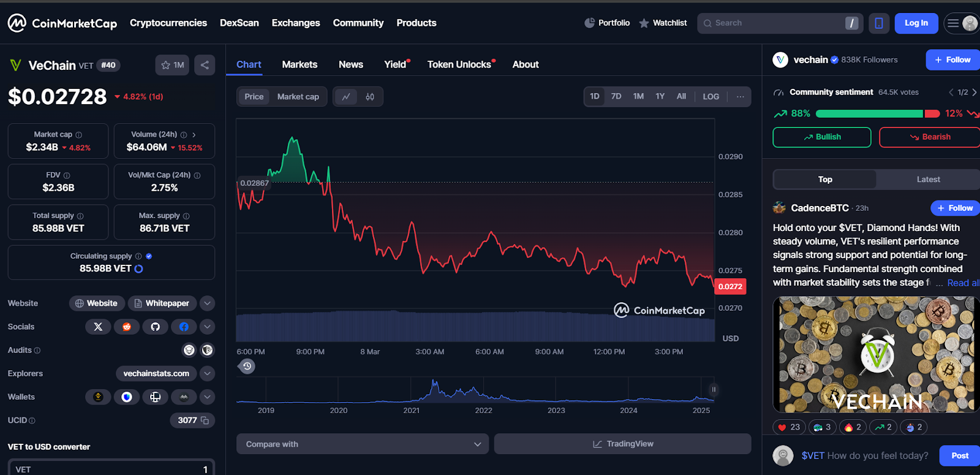
Task: Focus the Search input field
Action: (780, 23)
